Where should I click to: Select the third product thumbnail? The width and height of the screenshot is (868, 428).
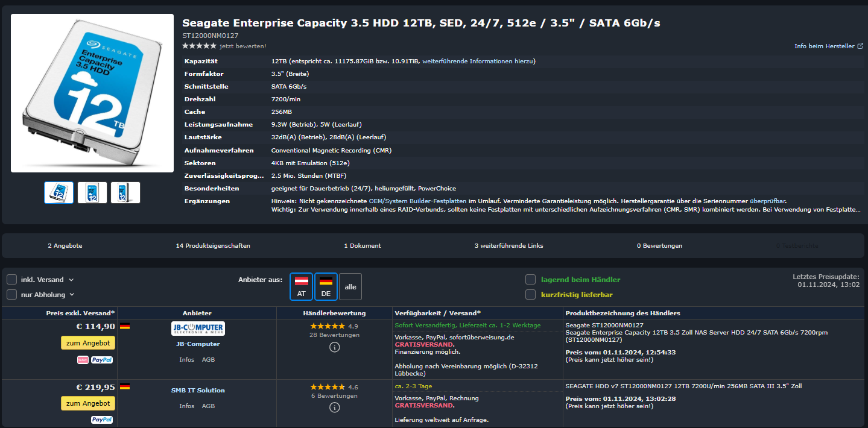click(125, 192)
